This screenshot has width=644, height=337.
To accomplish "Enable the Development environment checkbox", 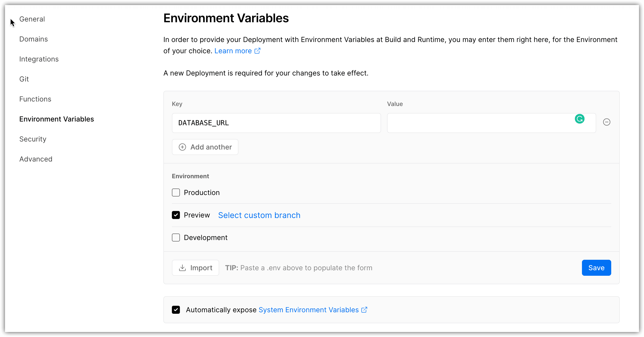I will 176,237.
